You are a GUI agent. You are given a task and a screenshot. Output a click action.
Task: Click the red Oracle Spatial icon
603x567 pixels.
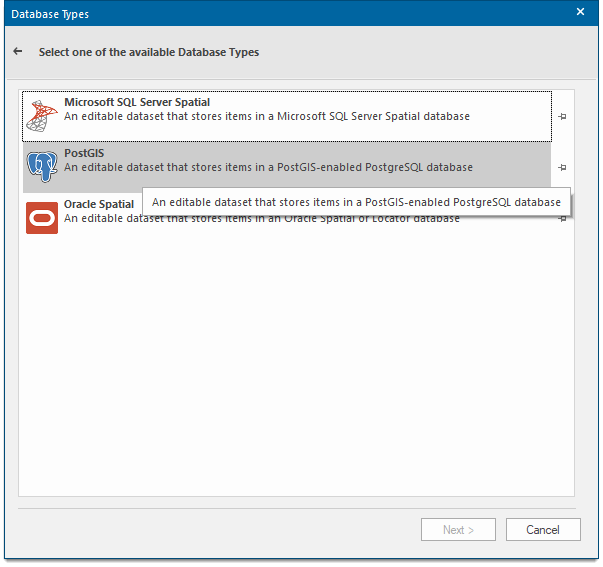42,217
